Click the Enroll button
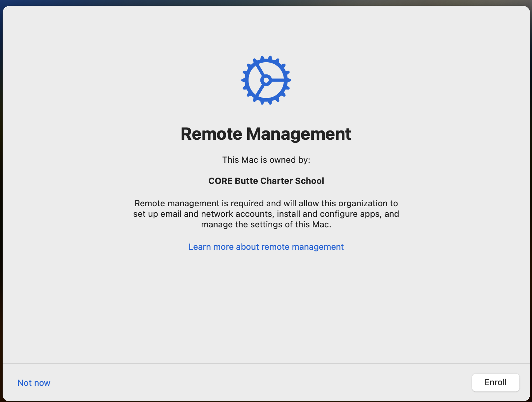Viewport: 532px width, 402px height. (495, 382)
